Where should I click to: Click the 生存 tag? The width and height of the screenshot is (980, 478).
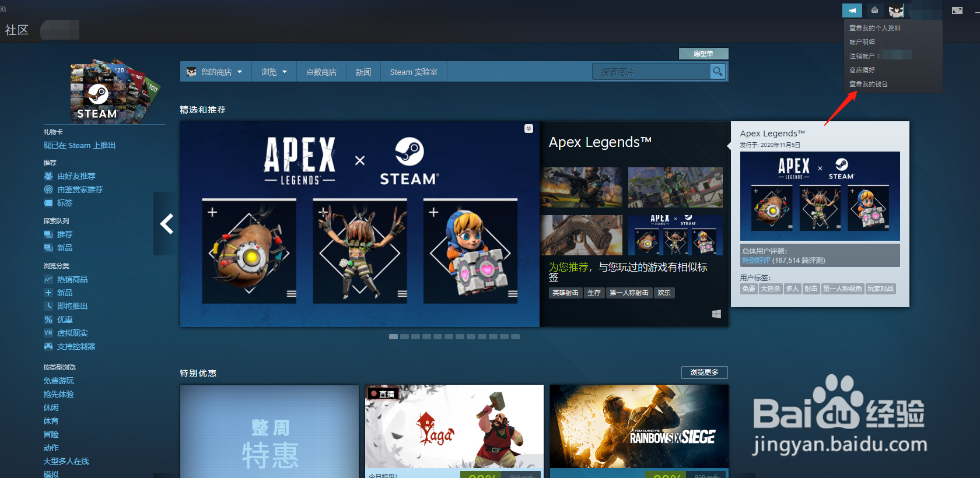click(594, 293)
